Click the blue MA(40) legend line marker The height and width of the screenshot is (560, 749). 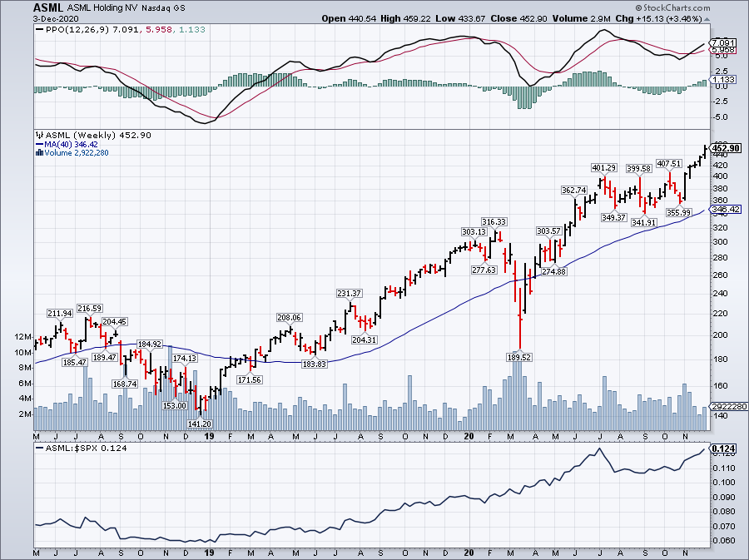pyautogui.click(x=40, y=144)
